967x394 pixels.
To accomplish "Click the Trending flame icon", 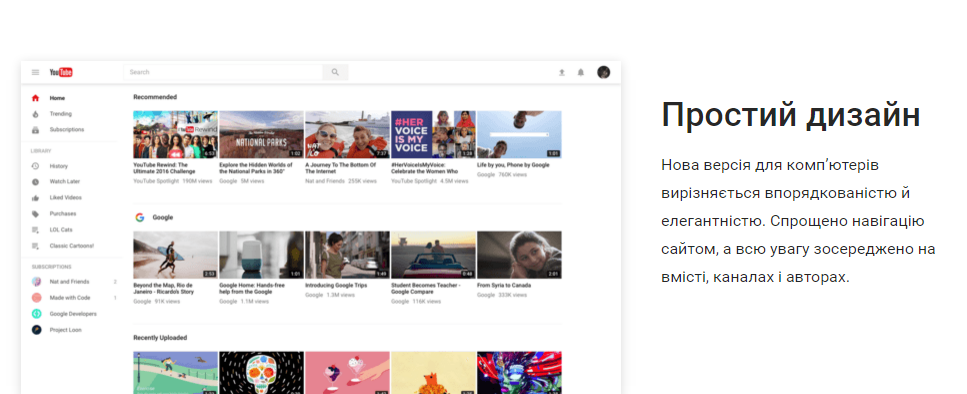I will (35, 114).
